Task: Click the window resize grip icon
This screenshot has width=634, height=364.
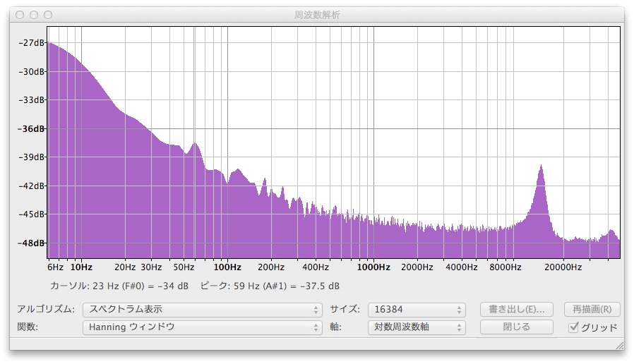Action: click(619, 345)
